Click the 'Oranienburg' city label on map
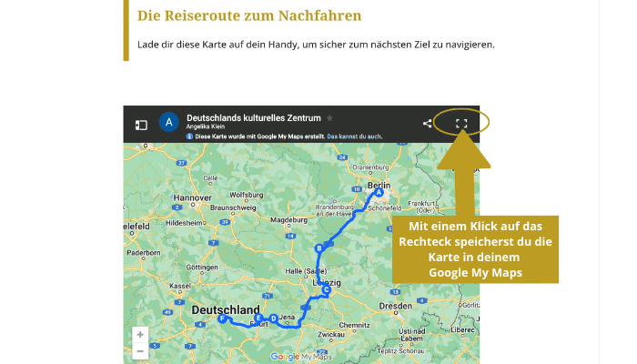The width and height of the screenshot is (637, 364). click(370, 167)
